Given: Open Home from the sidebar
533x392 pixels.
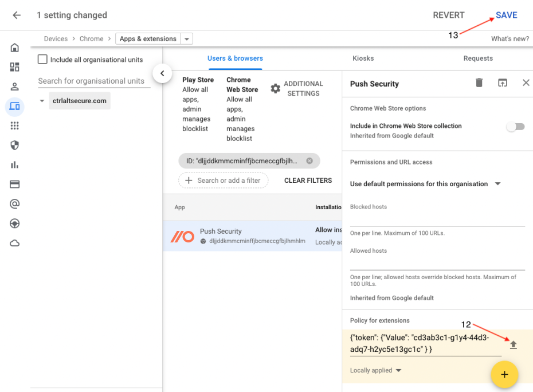Looking at the screenshot, I should pyautogui.click(x=15, y=47).
